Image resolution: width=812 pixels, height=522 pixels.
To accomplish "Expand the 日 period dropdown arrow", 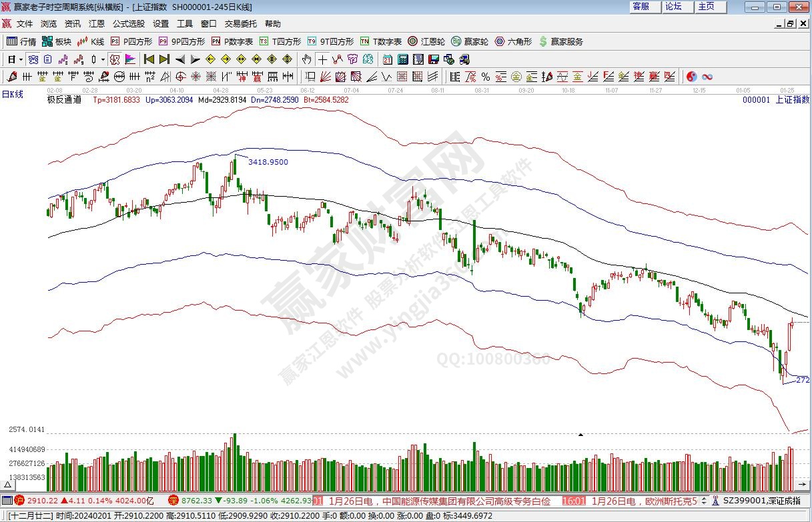I will 21,59.
